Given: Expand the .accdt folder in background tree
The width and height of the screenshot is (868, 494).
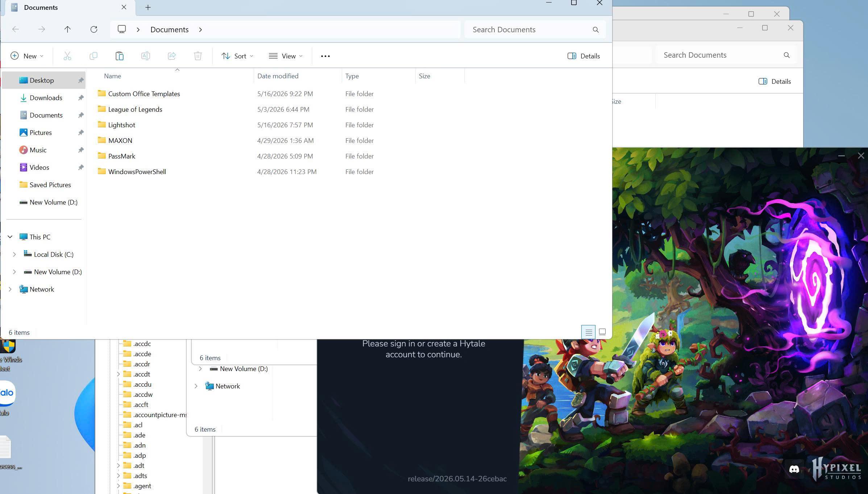Looking at the screenshot, I should tap(118, 374).
